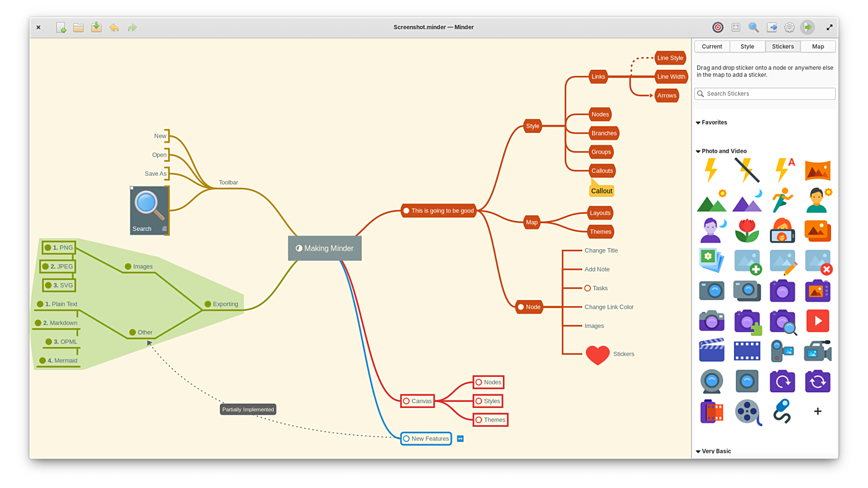This screenshot has width=868, height=488.
Task: Click the Redo arrow in toolbar
Action: click(132, 28)
